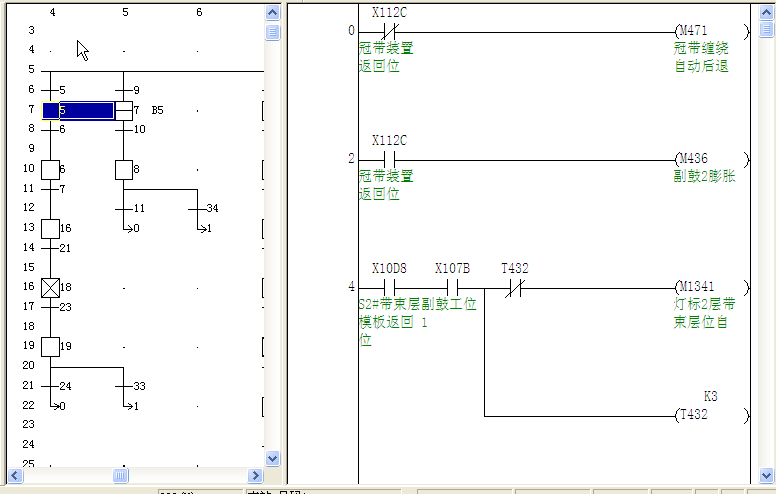Click the T432 normally-closed contact
776x494 pixels.
(x=515, y=287)
